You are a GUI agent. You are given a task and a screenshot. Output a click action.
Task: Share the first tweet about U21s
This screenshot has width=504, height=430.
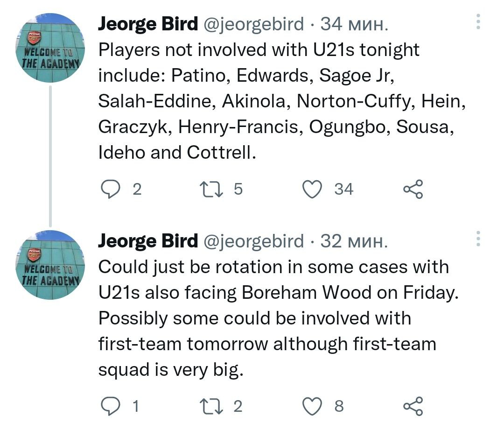[413, 189]
